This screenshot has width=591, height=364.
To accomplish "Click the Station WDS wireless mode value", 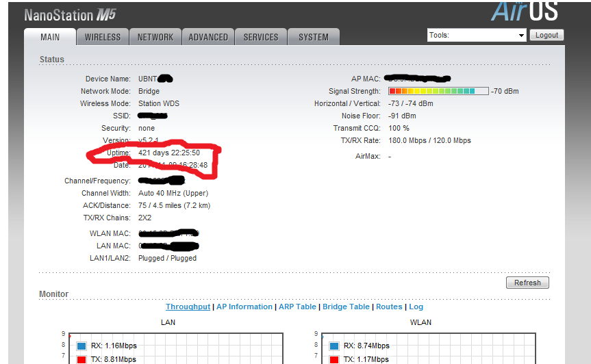I will click(x=159, y=103).
